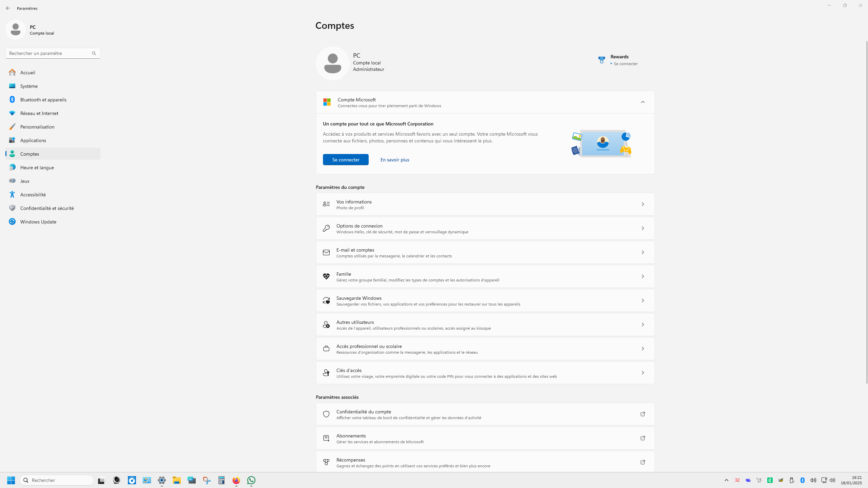The image size is (868, 488).
Task: Click the blue Se connecter button
Action: point(345,160)
